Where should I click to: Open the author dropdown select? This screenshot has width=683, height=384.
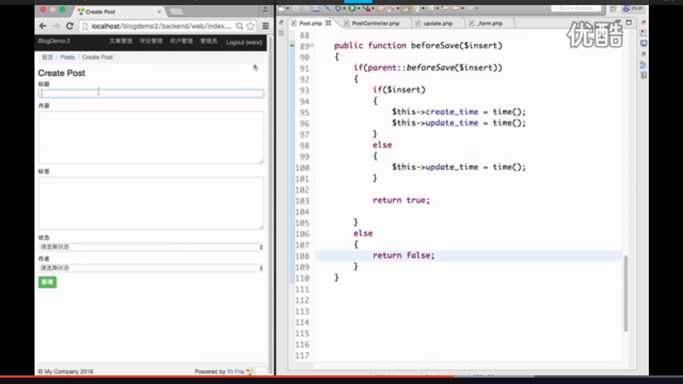click(151, 268)
